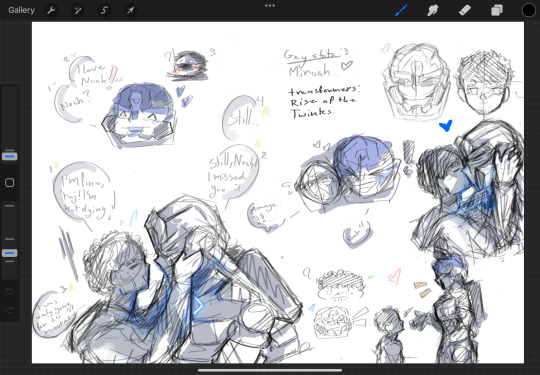Tap the brush opacity slider handle

[10, 253]
